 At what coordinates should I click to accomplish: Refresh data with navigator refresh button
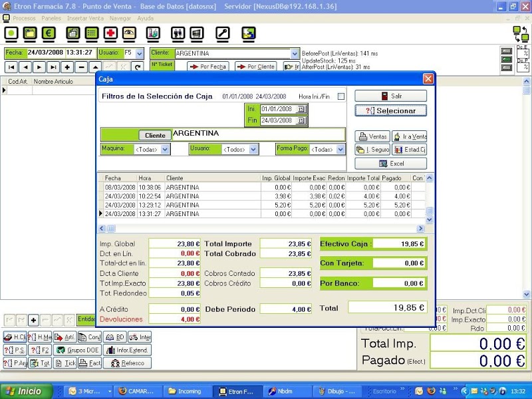coord(138,67)
